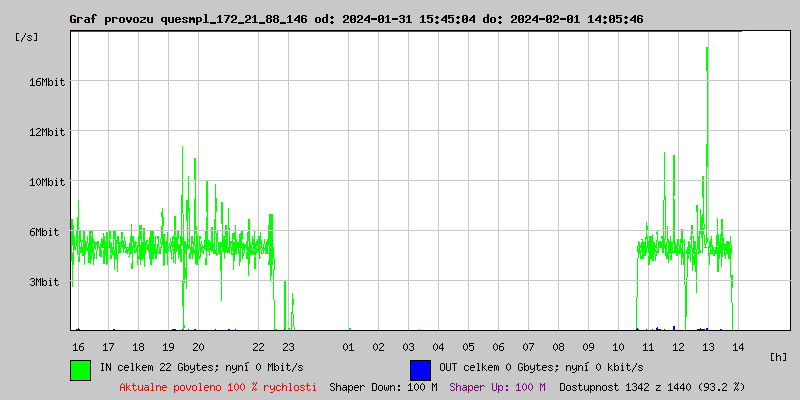800x400 pixels.
Task: Click the 6Mbit y-axis label
Action: 44,232
